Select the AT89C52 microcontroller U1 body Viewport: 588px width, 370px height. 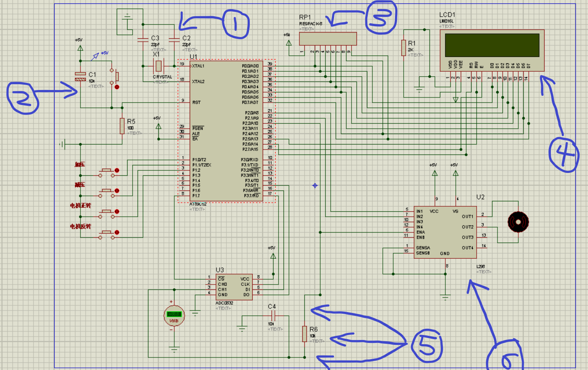coord(226,131)
